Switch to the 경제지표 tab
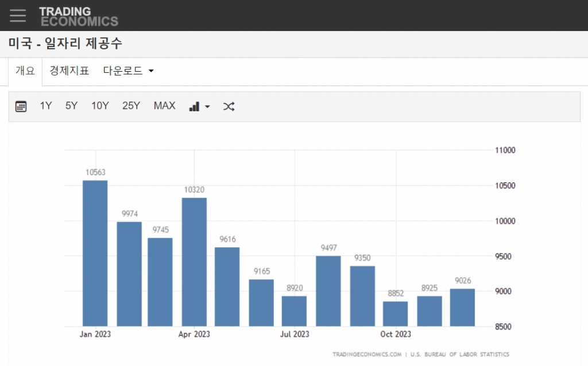Viewport: 588px width, 366px height. 69,71
